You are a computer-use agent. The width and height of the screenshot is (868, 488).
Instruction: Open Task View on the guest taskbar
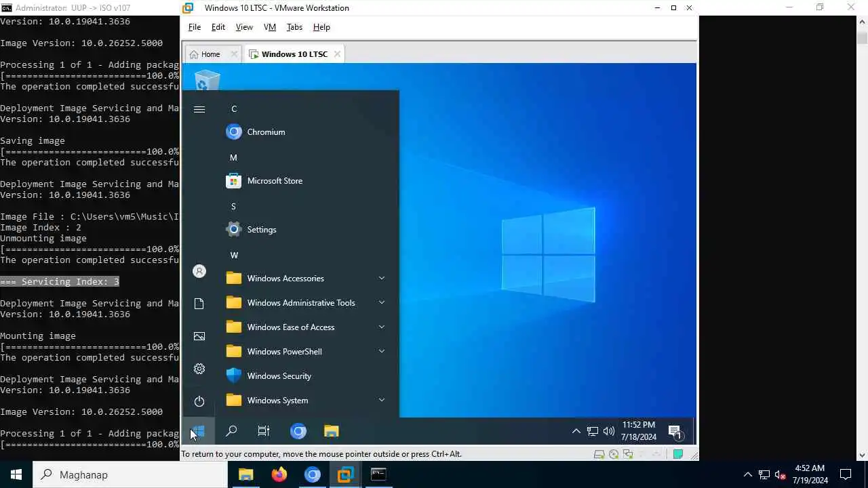click(x=264, y=431)
